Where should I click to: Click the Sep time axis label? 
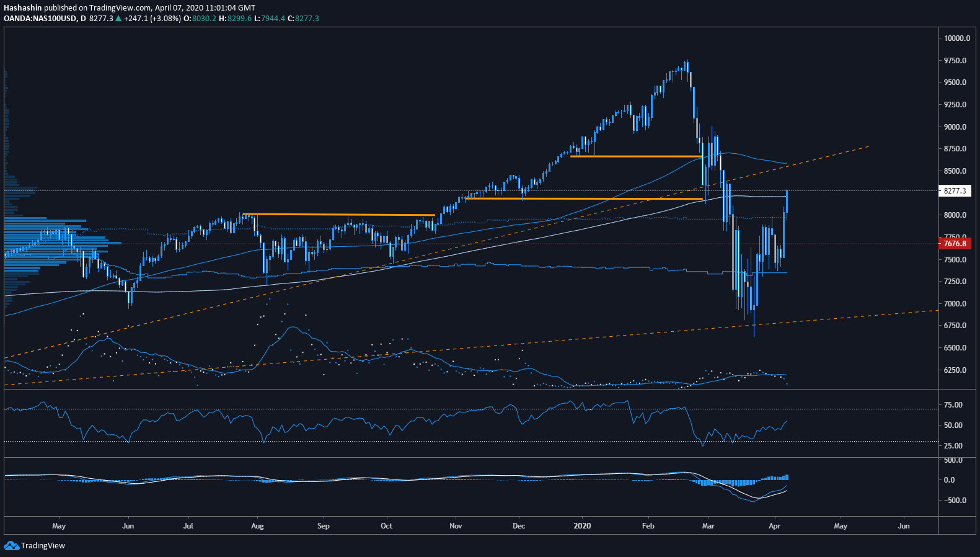click(323, 526)
